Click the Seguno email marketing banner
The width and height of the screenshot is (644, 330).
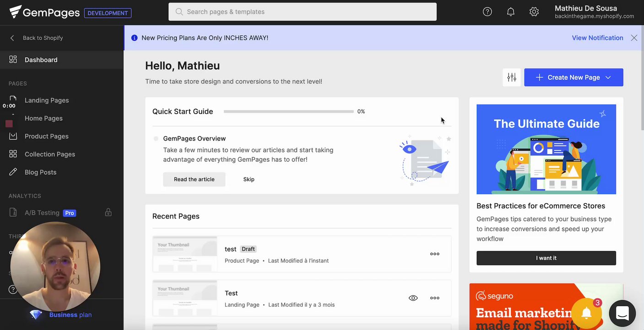pos(546,307)
